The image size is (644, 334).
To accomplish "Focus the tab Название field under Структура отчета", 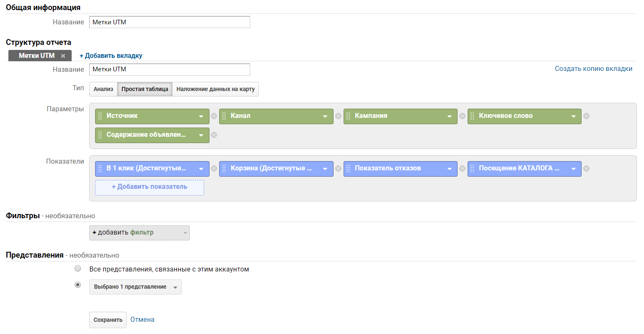I will click(x=170, y=69).
